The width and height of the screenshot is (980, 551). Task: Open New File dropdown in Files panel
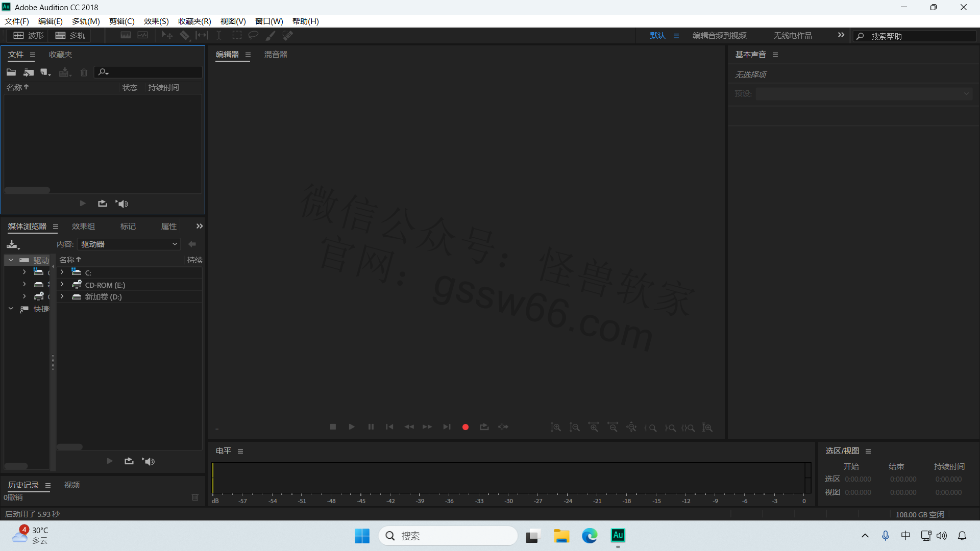(x=46, y=72)
